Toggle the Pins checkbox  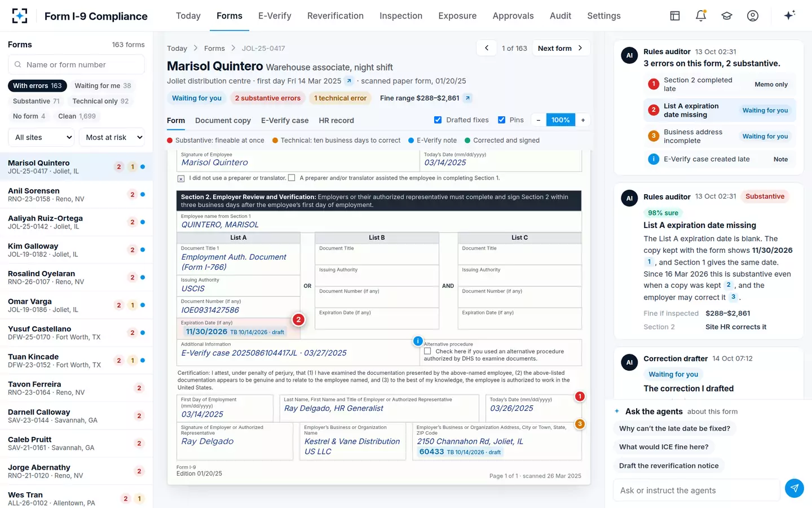(501, 120)
